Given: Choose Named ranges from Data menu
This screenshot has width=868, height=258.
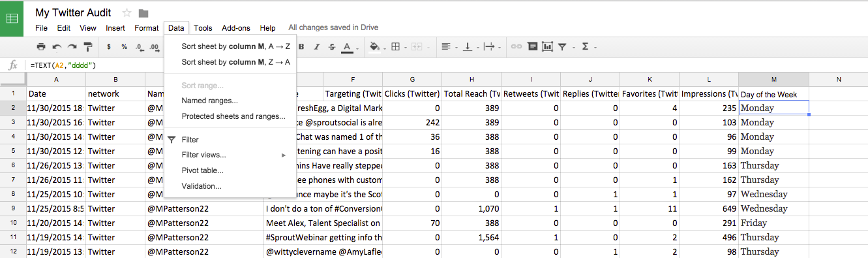Looking at the screenshot, I should 231,101.
